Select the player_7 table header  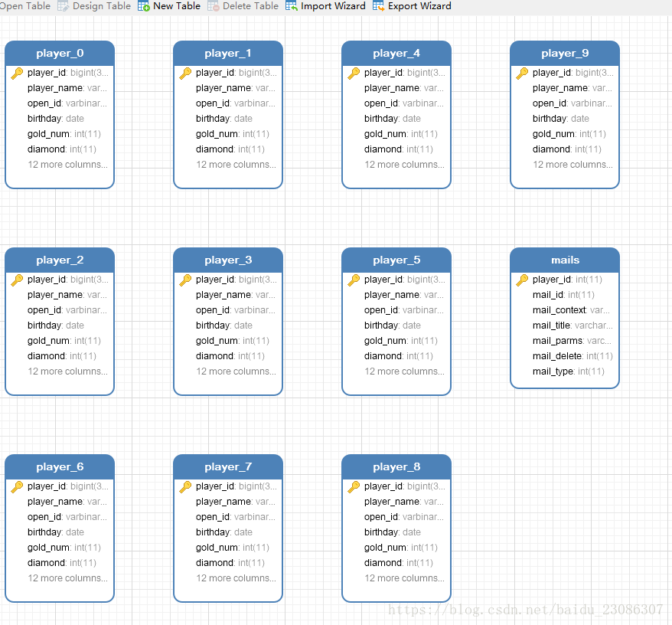228,466
